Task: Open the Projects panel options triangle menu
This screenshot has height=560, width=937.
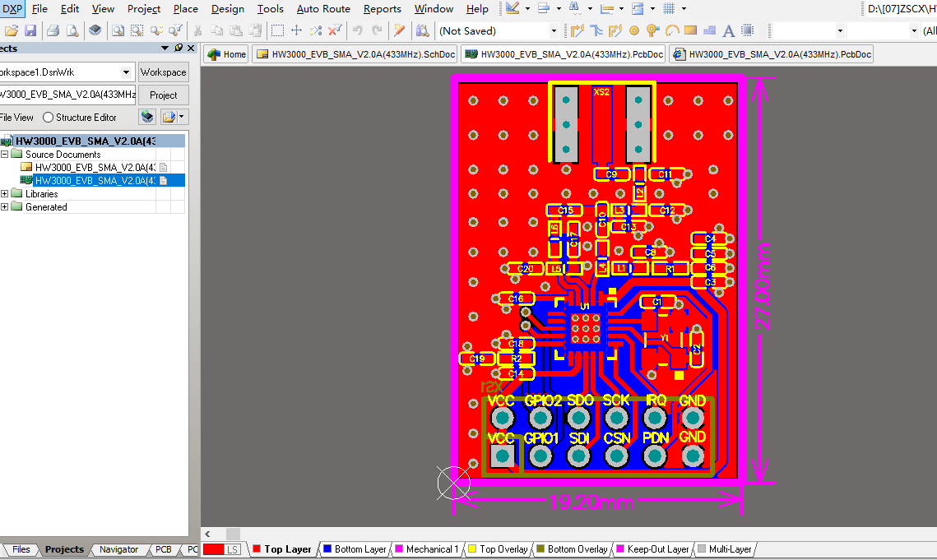Action: pyautogui.click(x=165, y=48)
